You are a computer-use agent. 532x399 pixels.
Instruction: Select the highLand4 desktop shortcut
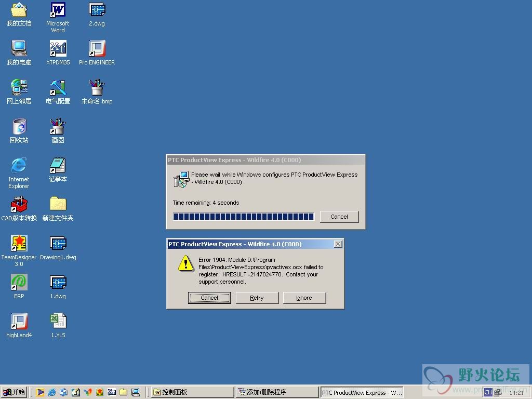tap(19, 326)
